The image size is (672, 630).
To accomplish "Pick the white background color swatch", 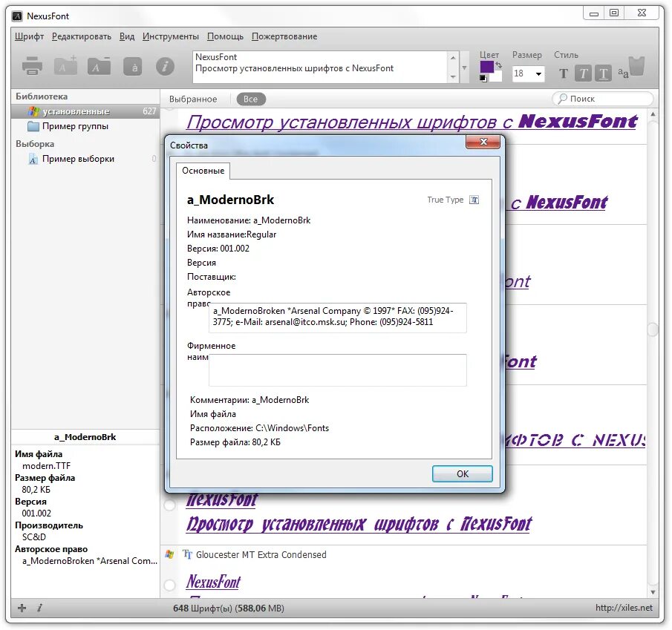I will tap(496, 76).
